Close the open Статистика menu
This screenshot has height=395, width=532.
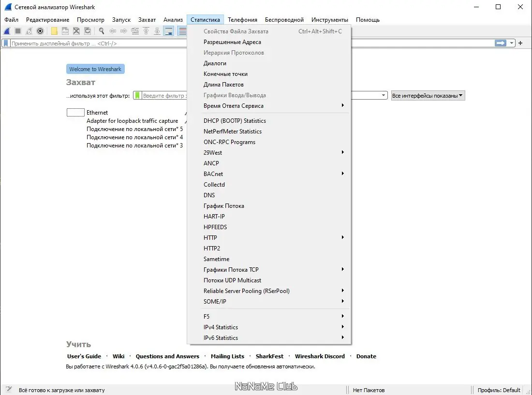point(205,20)
